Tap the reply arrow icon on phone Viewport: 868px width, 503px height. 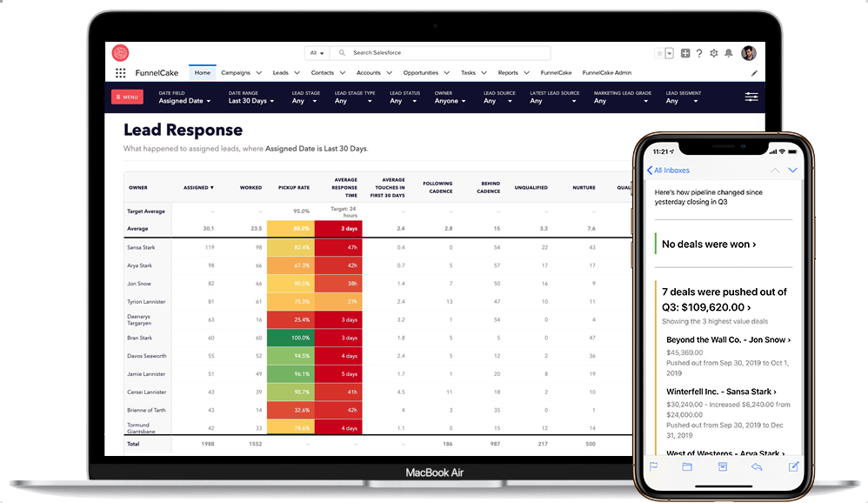[x=757, y=467]
